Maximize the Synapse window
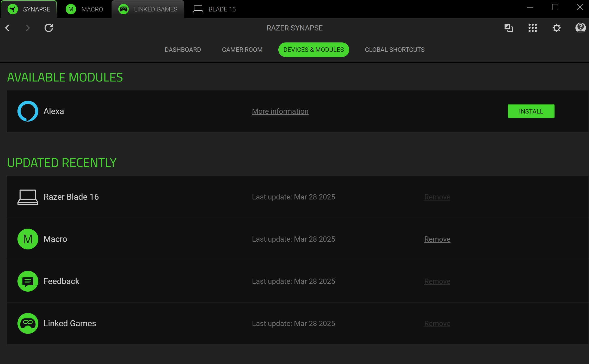589x364 pixels. pos(555,7)
